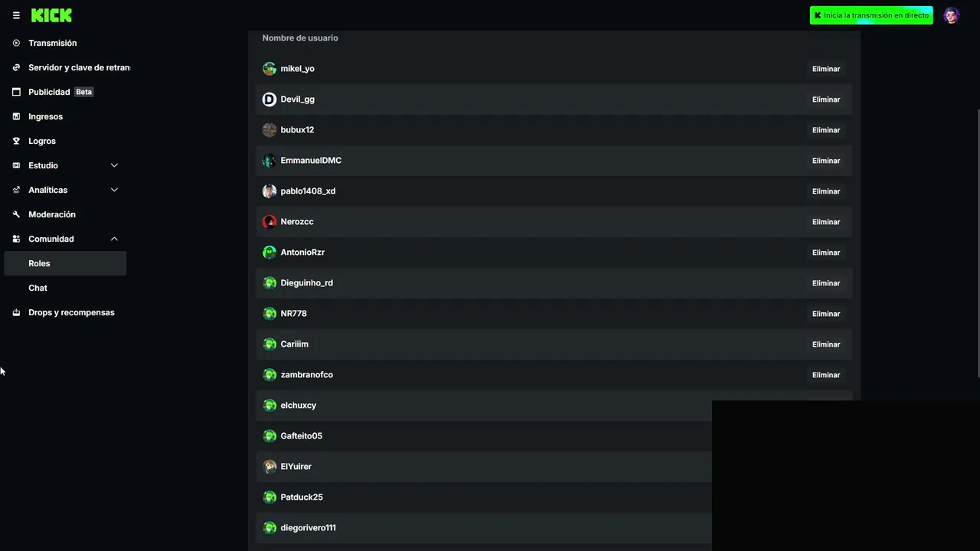Click the page vertical scrollbar
Image resolution: width=980 pixels, height=551 pixels.
(x=977, y=243)
